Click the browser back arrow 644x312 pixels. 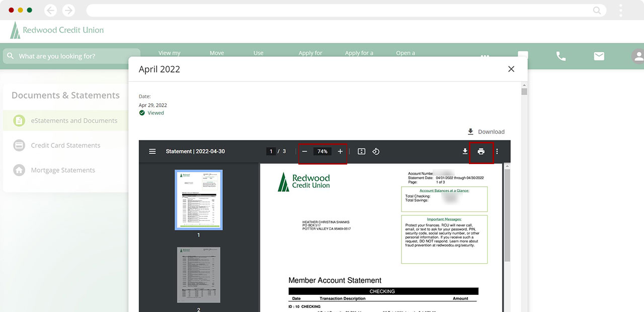pyautogui.click(x=50, y=10)
